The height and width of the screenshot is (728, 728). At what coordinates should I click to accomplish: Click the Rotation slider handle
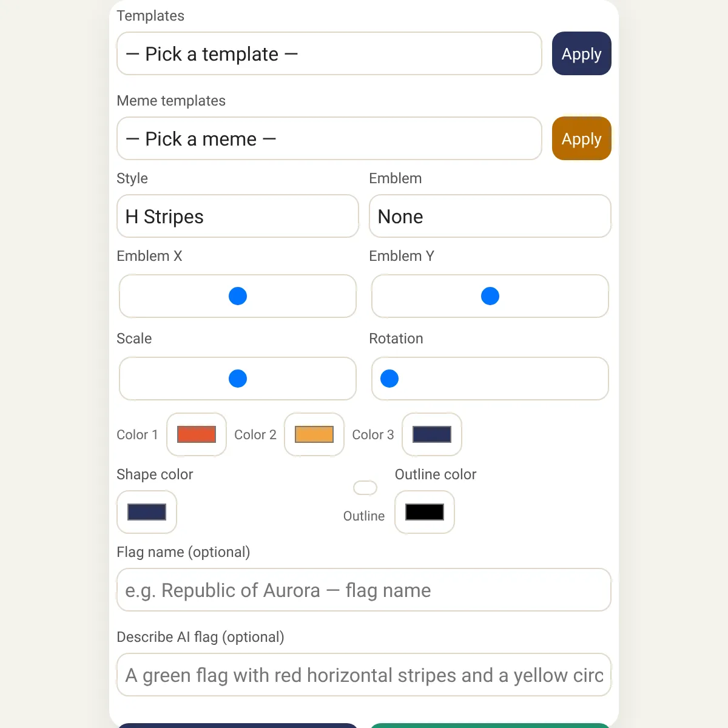389,379
